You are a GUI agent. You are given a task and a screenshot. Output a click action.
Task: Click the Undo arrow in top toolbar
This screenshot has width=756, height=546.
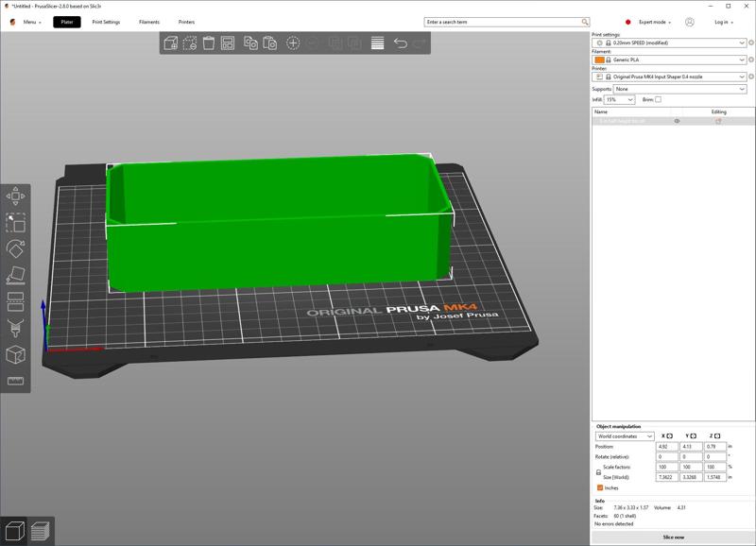point(400,43)
